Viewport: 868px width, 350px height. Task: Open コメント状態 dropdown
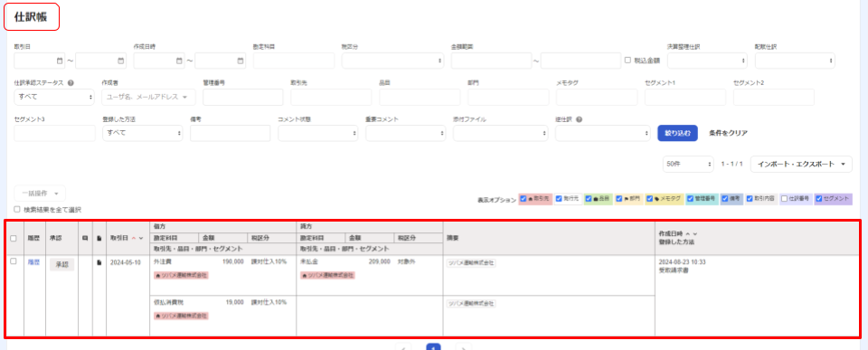[x=317, y=133]
